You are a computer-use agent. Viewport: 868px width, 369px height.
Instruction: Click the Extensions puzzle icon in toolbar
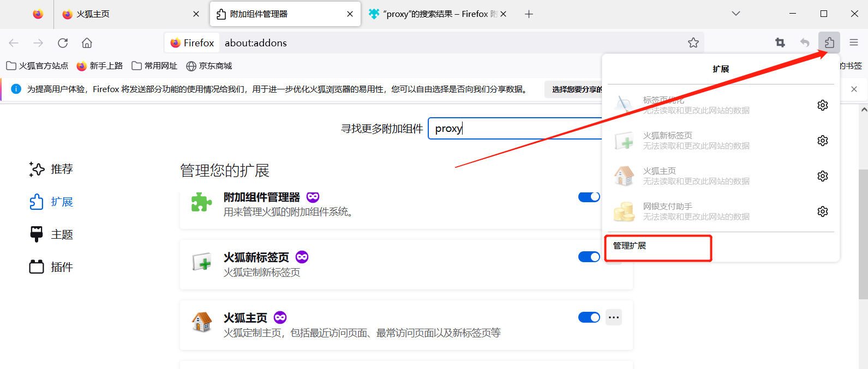(829, 43)
